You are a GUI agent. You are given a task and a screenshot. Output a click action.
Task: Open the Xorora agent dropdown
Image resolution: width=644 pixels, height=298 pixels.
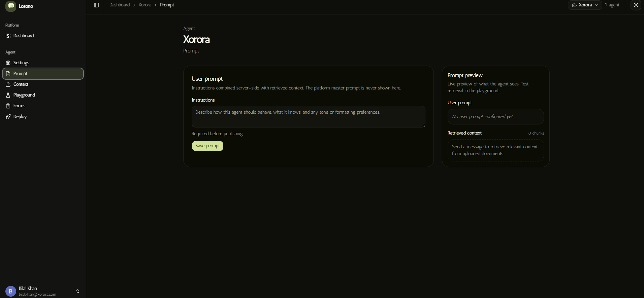[x=585, y=5]
